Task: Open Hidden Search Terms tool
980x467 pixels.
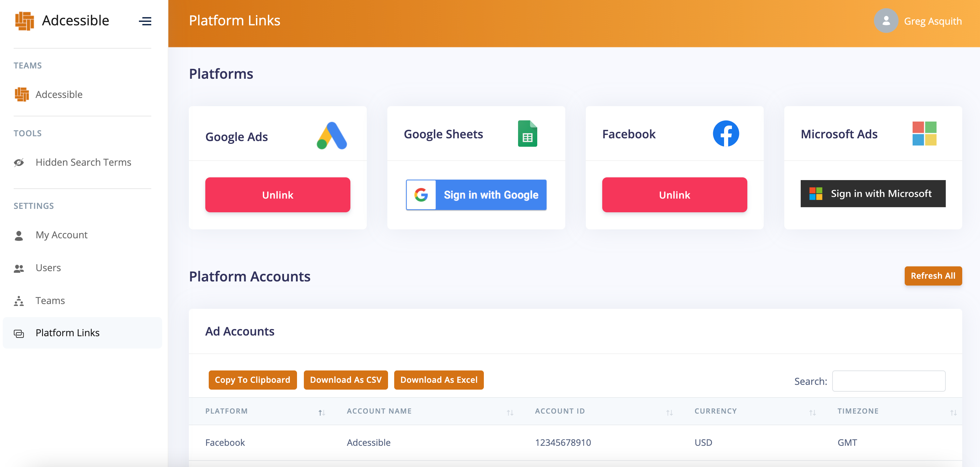Action: point(83,162)
